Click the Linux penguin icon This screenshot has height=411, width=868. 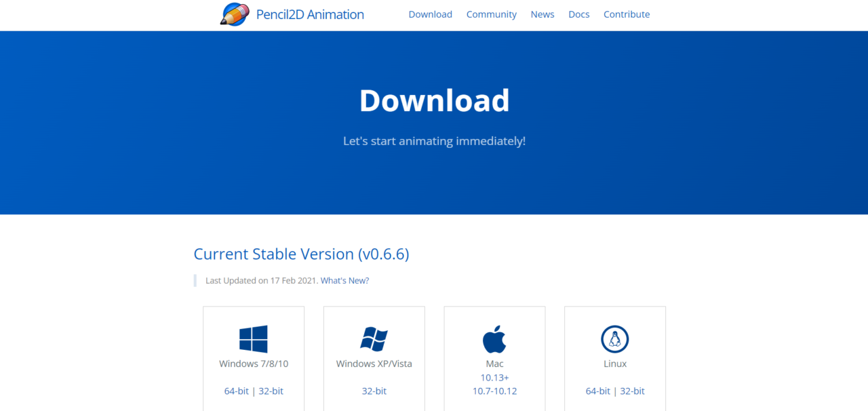(615, 339)
